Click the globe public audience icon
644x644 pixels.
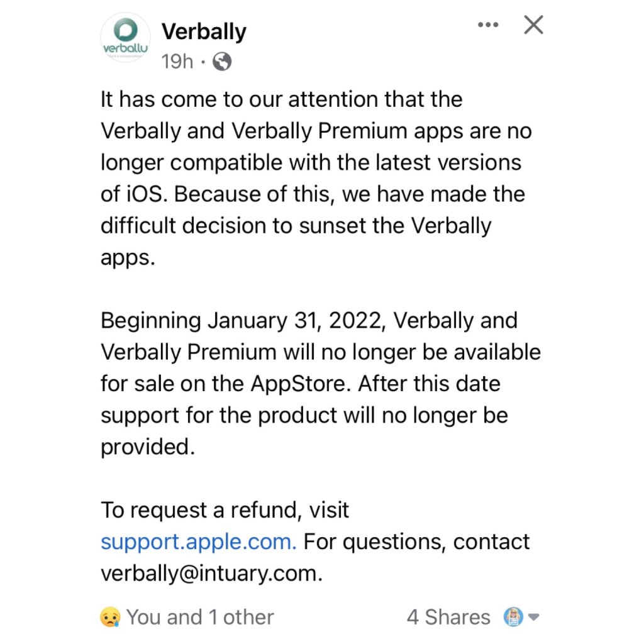[x=223, y=61]
